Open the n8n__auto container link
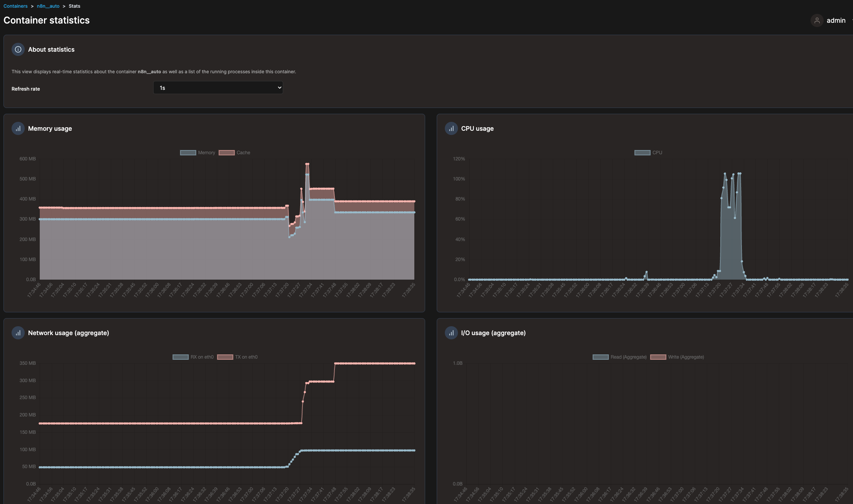Viewport: 853px width, 504px height. click(x=48, y=6)
